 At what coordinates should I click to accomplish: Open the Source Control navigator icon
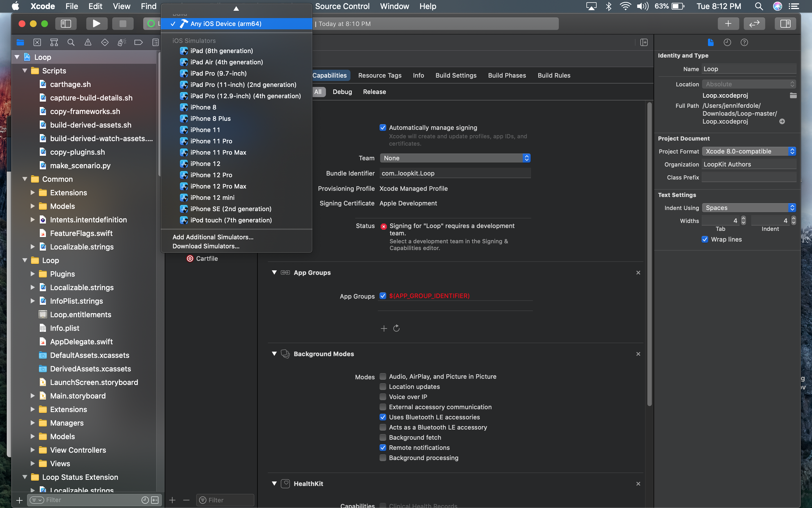point(37,42)
